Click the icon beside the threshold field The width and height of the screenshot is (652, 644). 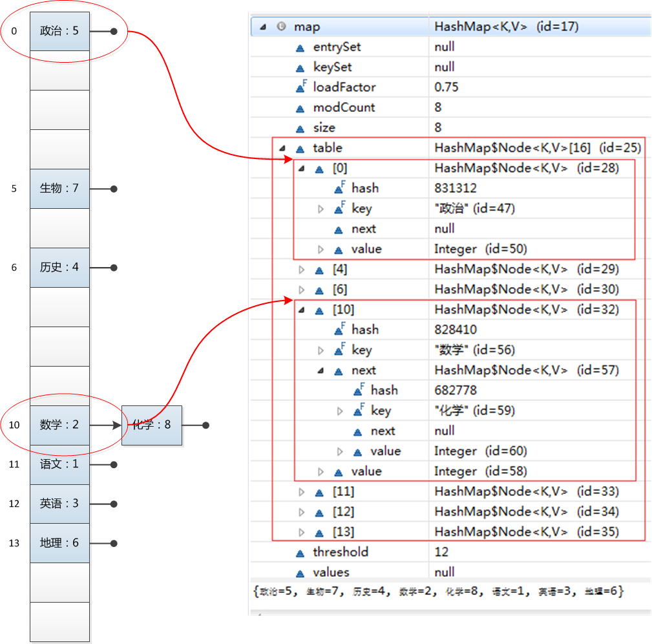pyautogui.click(x=300, y=552)
